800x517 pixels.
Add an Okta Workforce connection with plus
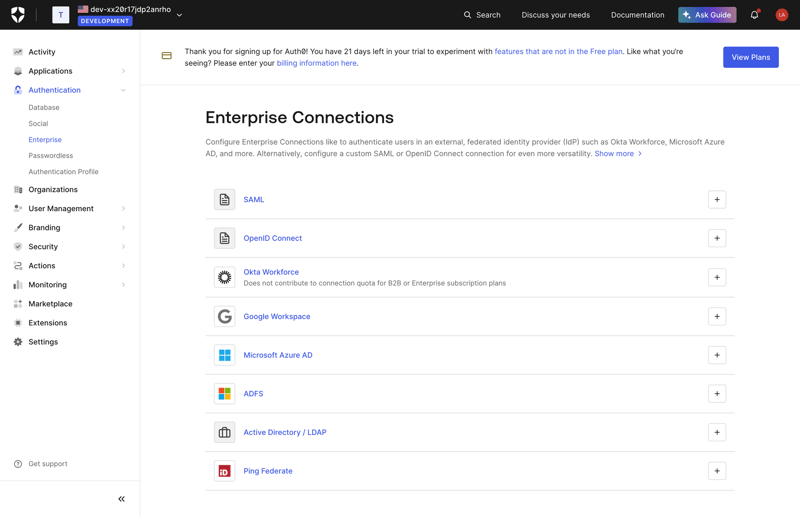[x=717, y=277]
